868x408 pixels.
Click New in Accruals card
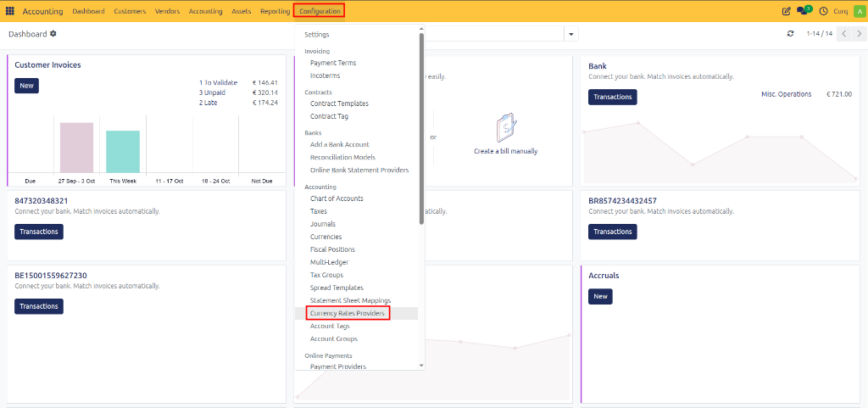600,297
